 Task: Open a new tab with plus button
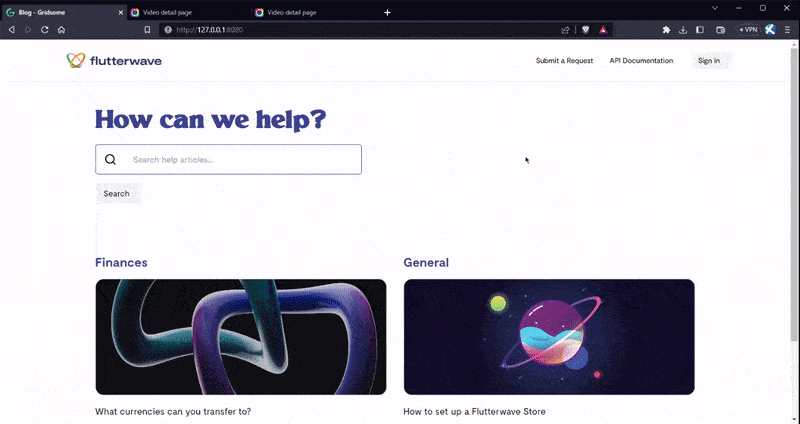tap(387, 12)
